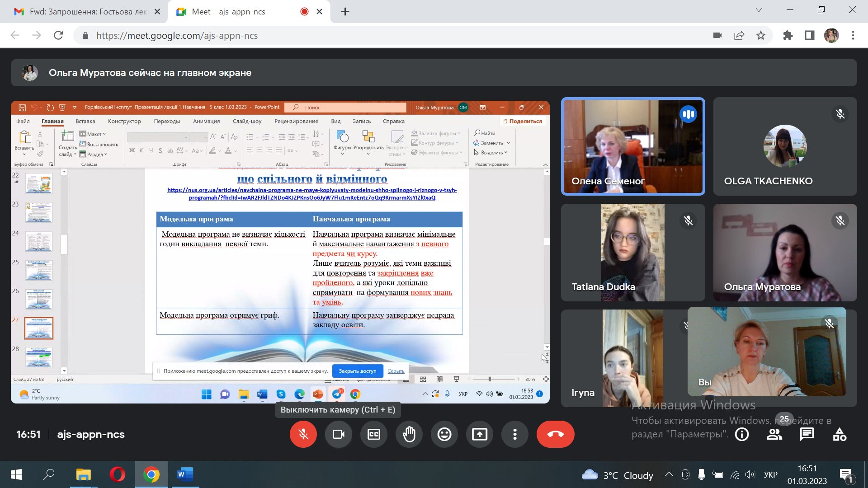Click the present screen button
The image size is (868, 488).
480,434
